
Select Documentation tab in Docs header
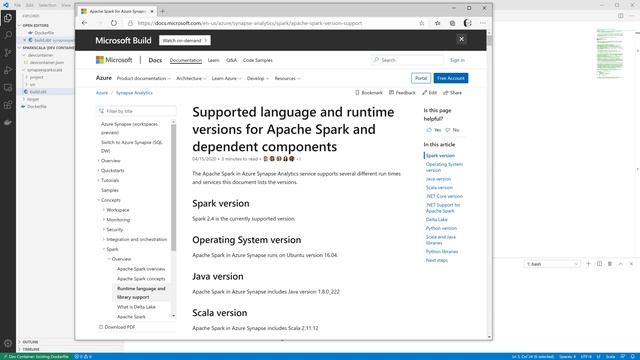coord(186,60)
